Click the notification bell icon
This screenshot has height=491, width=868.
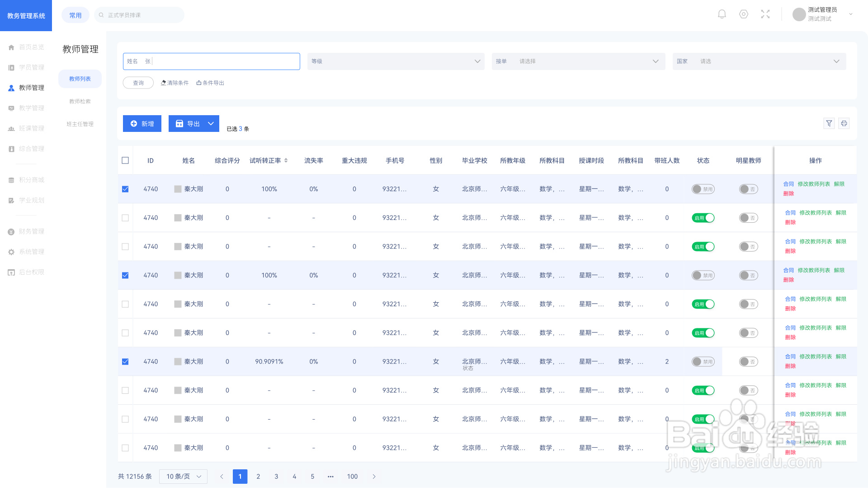tap(722, 14)
